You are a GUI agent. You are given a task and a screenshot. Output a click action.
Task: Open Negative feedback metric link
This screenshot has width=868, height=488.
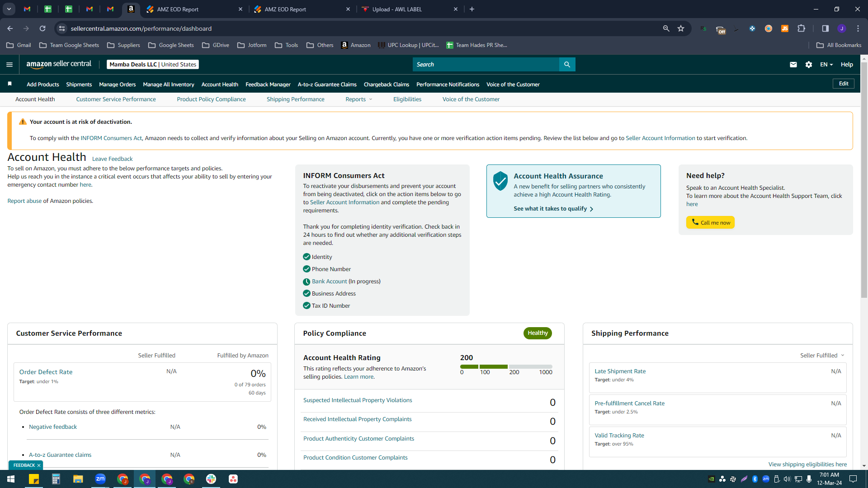click(53, 427)
